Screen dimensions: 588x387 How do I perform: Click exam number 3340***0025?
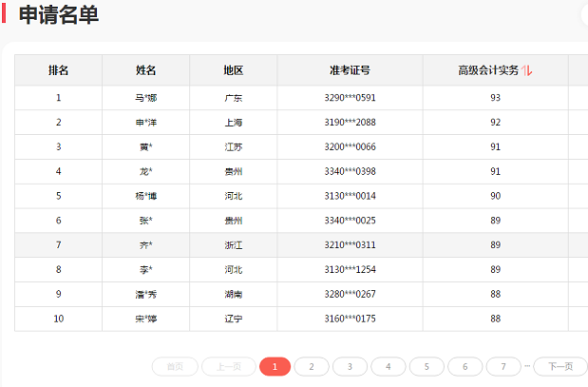pyautogui.click(x=350, y=221)
